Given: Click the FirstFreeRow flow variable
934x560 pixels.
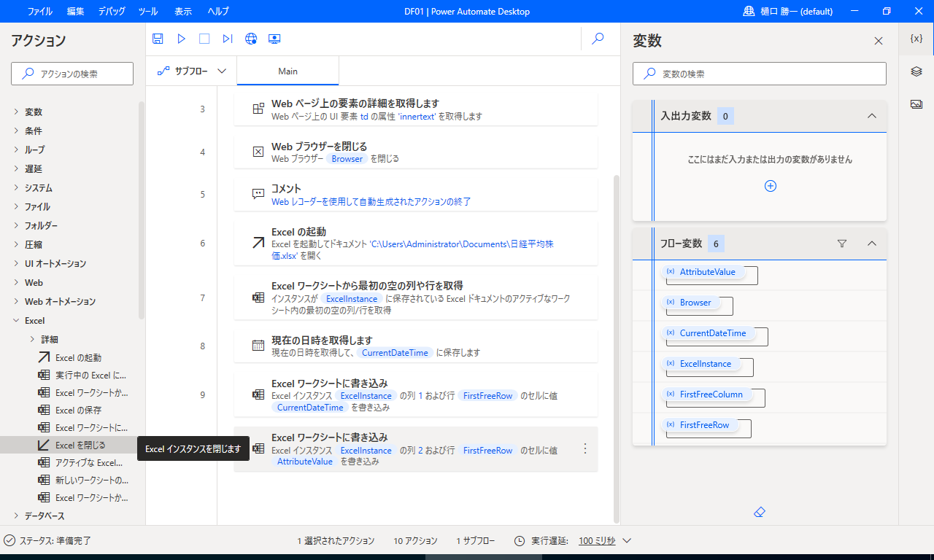Looking at the screenshot, I should click(x=700, y=425).
